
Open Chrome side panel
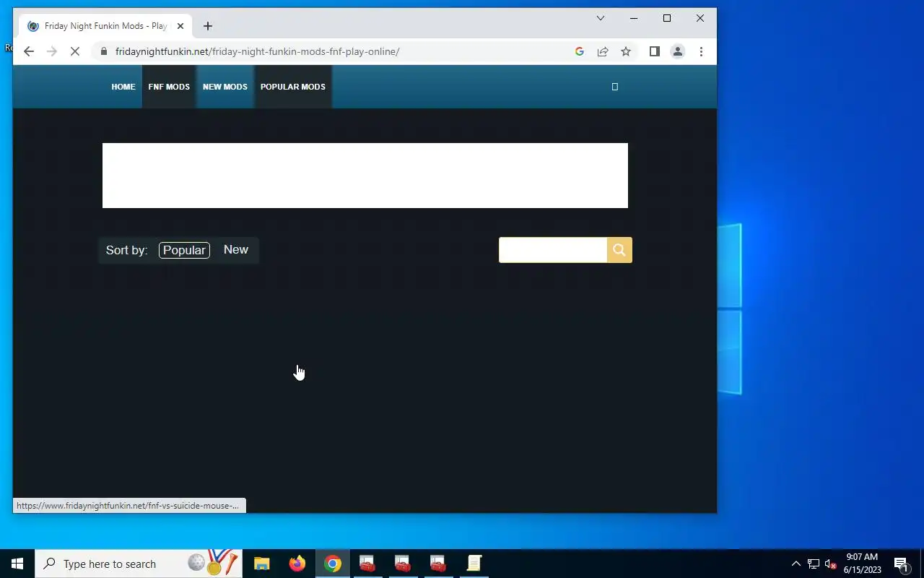[655, 51]
